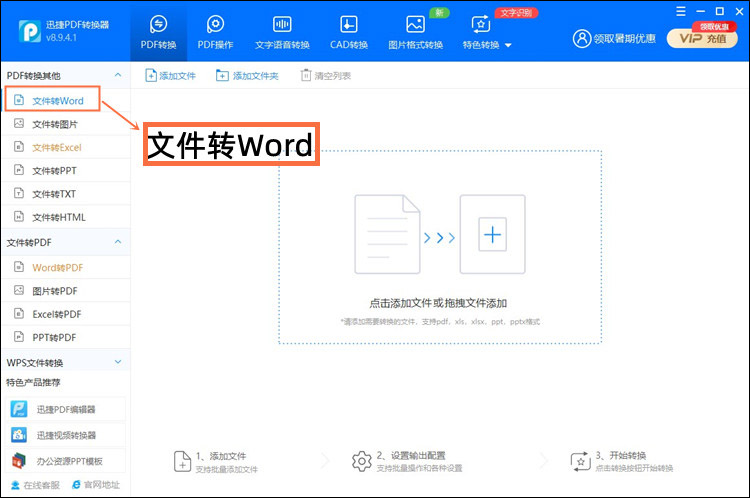Click 点击添加文件或拖拽文件添加 text
Image resolution: width=750 pixels, height=498 pixels.
438,303
